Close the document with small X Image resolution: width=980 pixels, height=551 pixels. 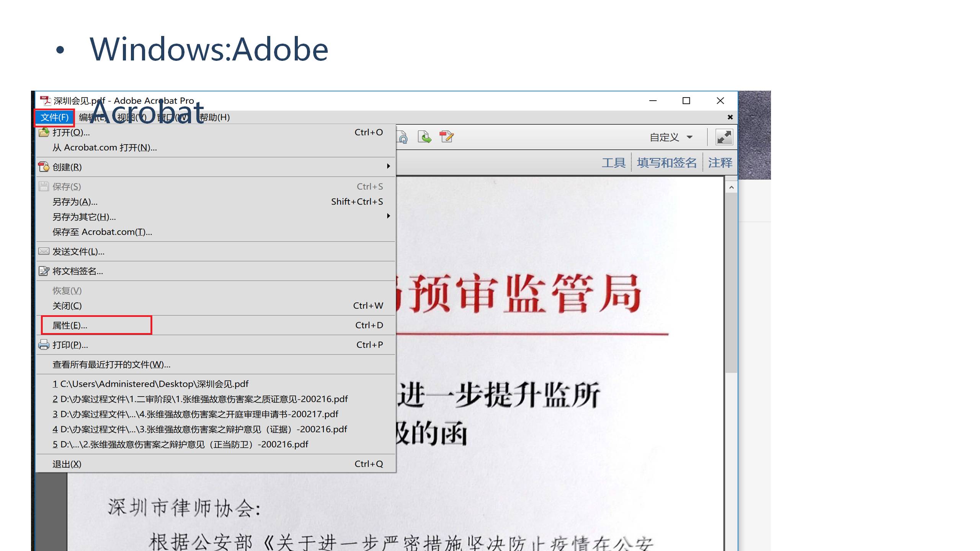pos(730,117)
